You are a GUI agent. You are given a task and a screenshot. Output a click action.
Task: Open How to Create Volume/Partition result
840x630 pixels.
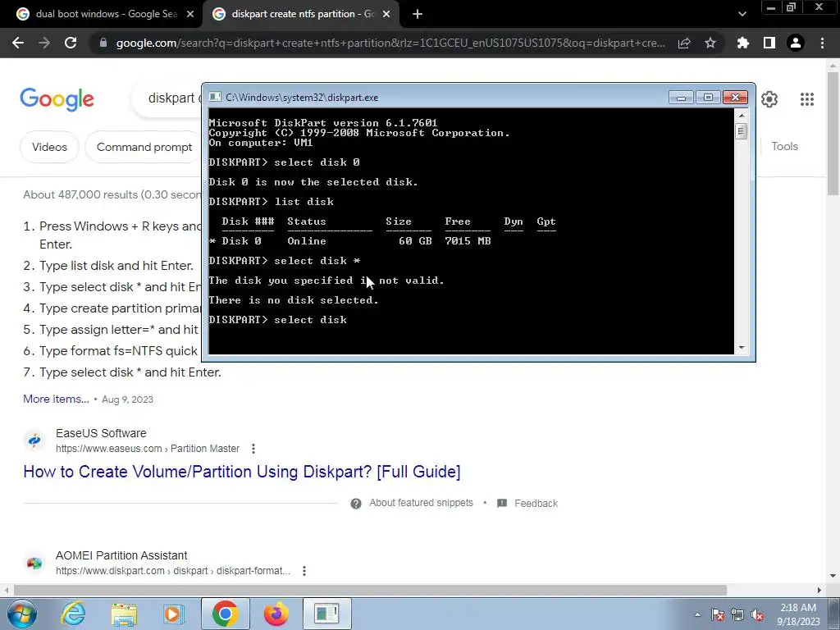(x=242, y=472)
